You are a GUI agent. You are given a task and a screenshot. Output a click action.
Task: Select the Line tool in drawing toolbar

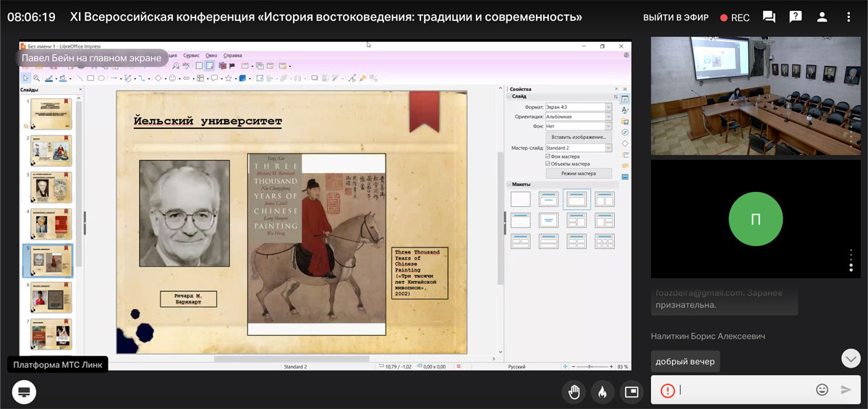(80, 78)
